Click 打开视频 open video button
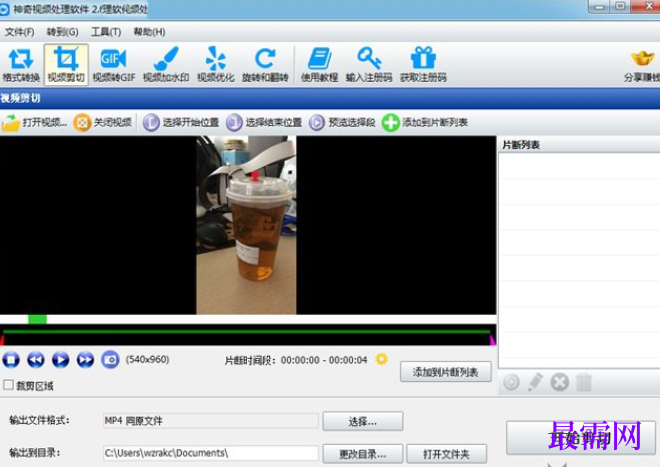Image resolution: width=660 pixels, height=467 pixels. coord(34,123)
